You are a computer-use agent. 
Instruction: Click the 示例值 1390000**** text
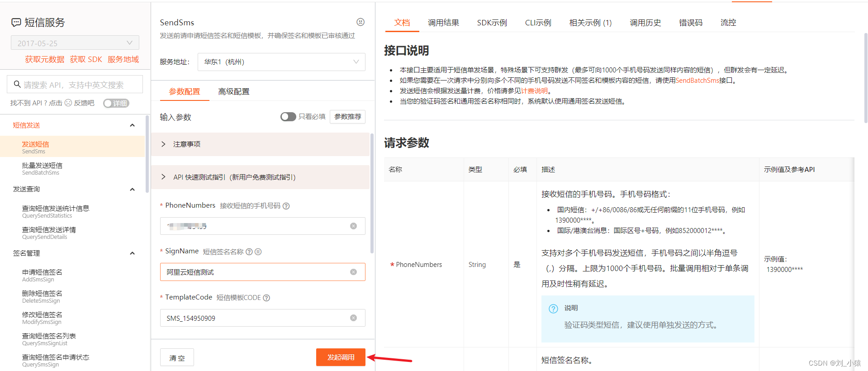784,269
